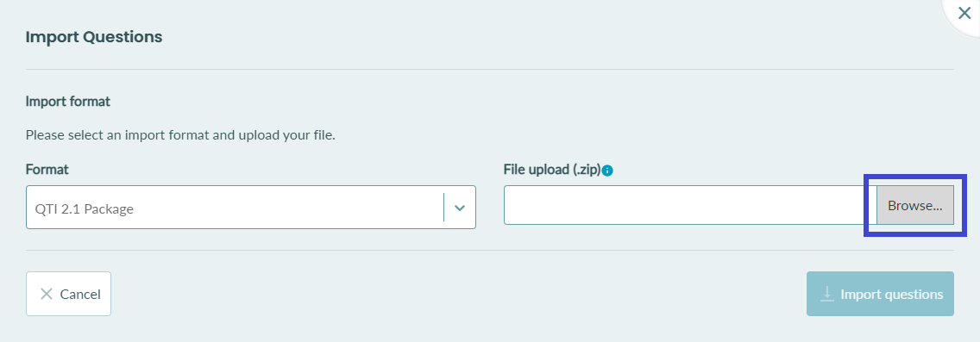Click the info icon beside File upload

(x=607, y=170)
